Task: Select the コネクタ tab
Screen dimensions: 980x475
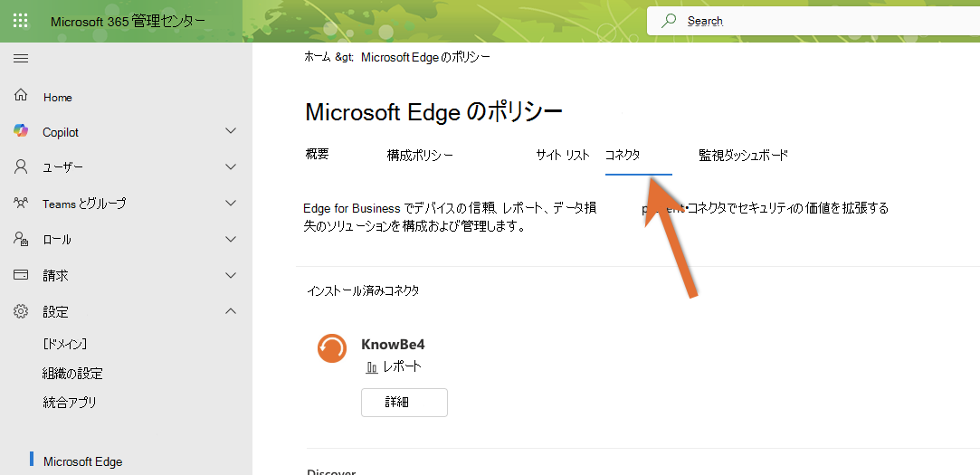Action: click(623, 156)
